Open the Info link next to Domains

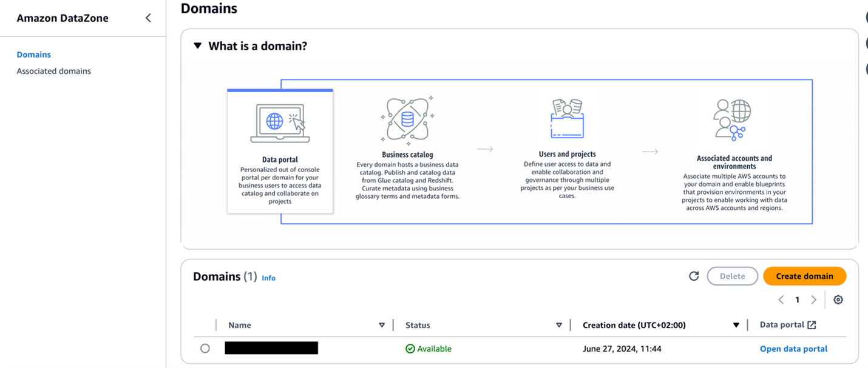(268, 278)
